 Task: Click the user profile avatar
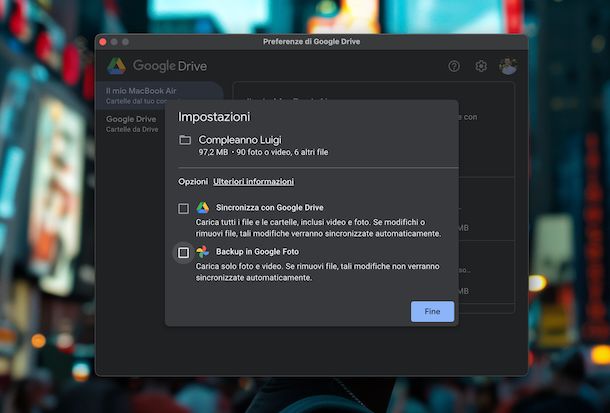pos(508,66)
